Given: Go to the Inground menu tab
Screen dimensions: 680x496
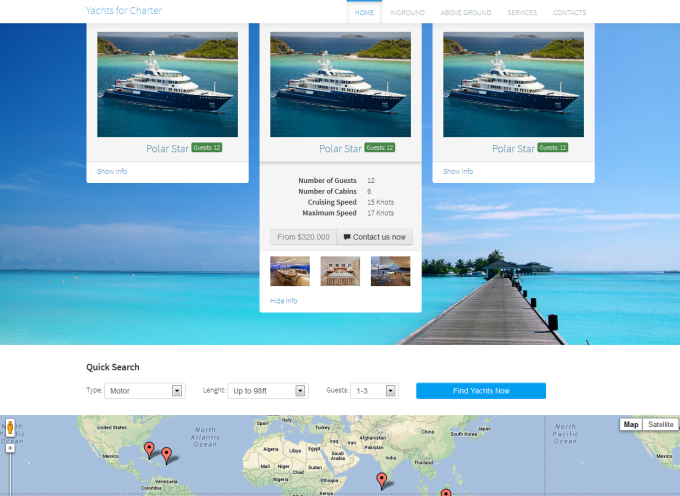Looking at the screenshot, I should [x=407, y=13].
